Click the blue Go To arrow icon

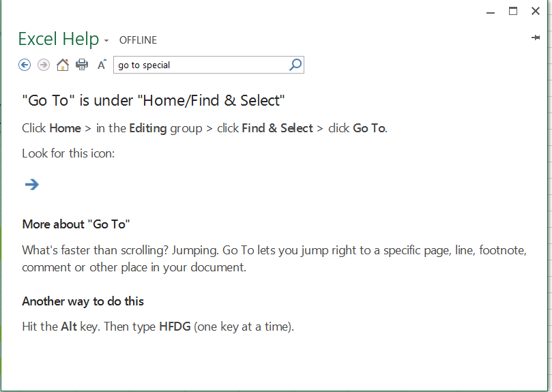coord(31,184)
